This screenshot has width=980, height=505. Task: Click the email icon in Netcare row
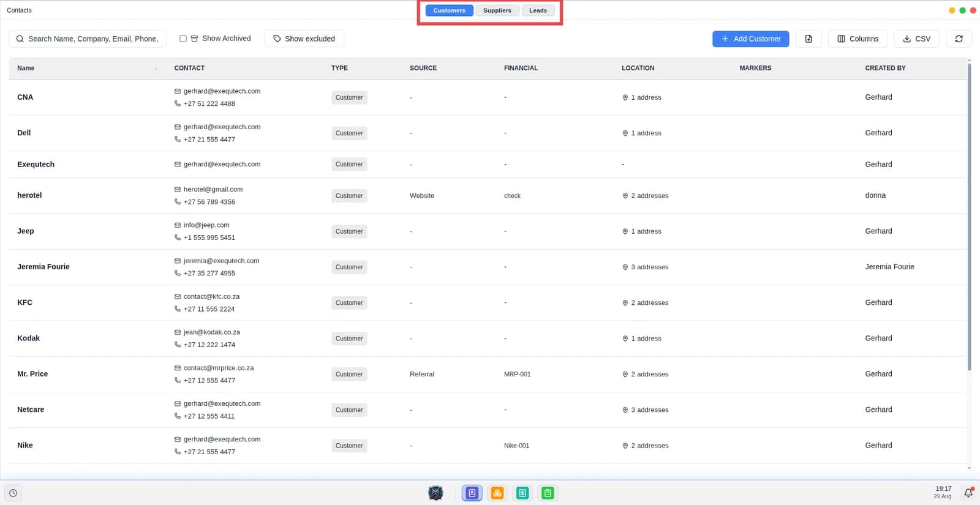178,403
